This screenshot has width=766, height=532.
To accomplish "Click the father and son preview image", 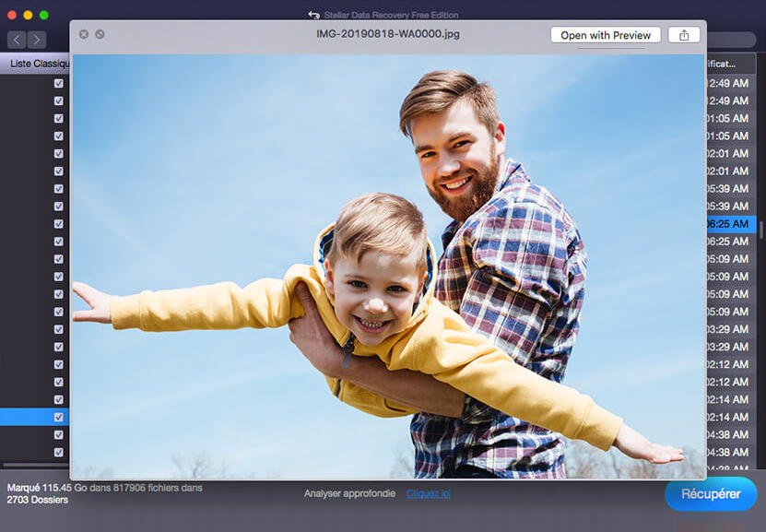I will 387,266.
